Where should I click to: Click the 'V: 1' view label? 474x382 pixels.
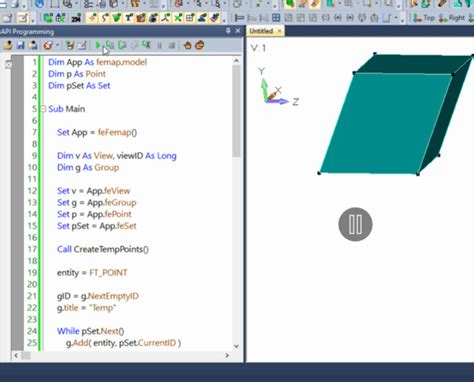[x=258, y=48]
